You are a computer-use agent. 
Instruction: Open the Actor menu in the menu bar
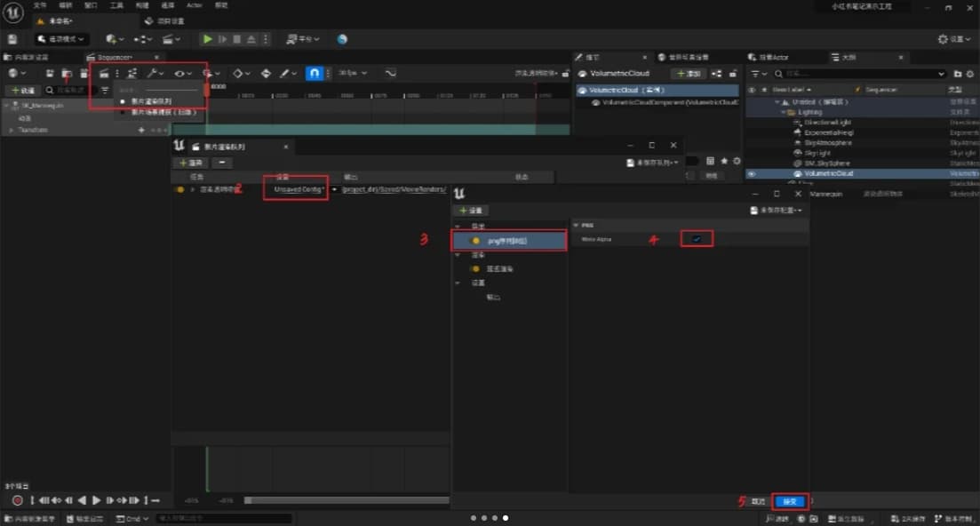(195, 5)
